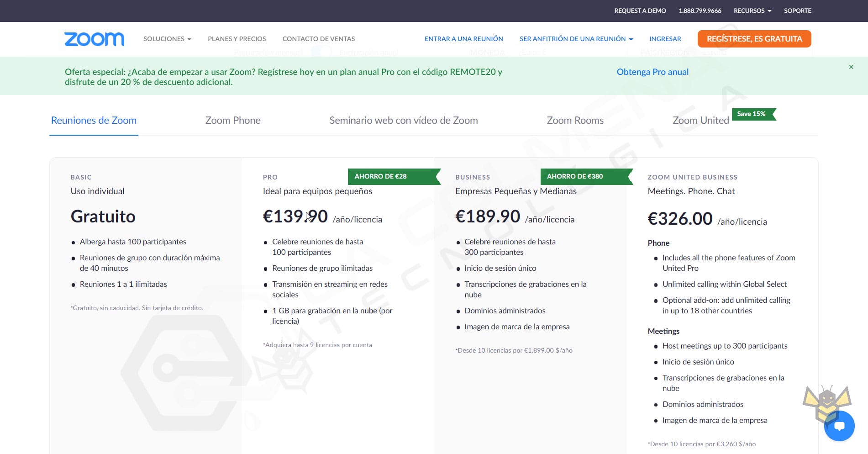Select the Reuniones de Zoom tab
The width and height of the screenshot is (868, 454).
94,121
